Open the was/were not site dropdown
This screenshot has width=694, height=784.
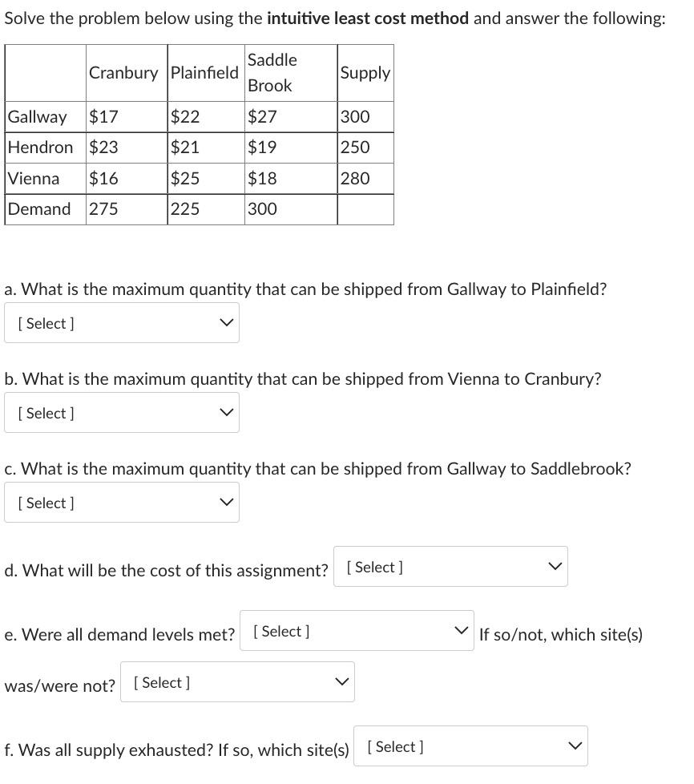(237, 681)
